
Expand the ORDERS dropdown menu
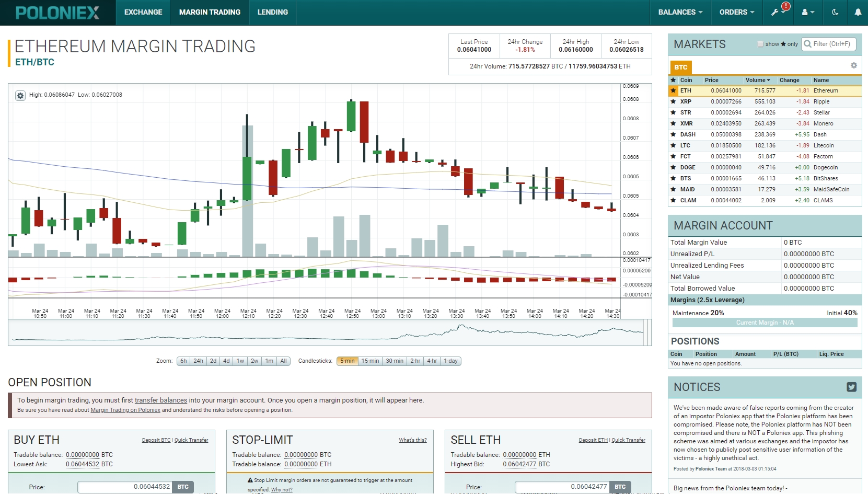736,12
